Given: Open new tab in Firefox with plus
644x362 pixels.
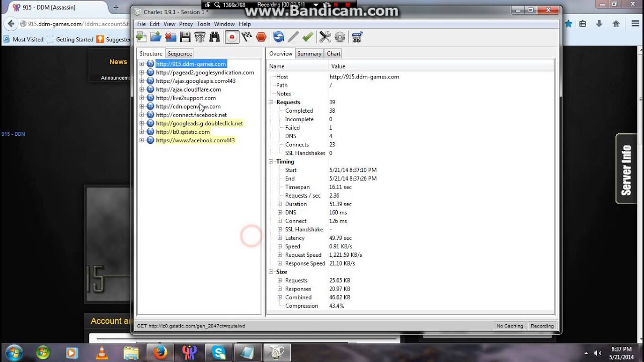Looking at the screenshot, I should click(x=116, y=8).
